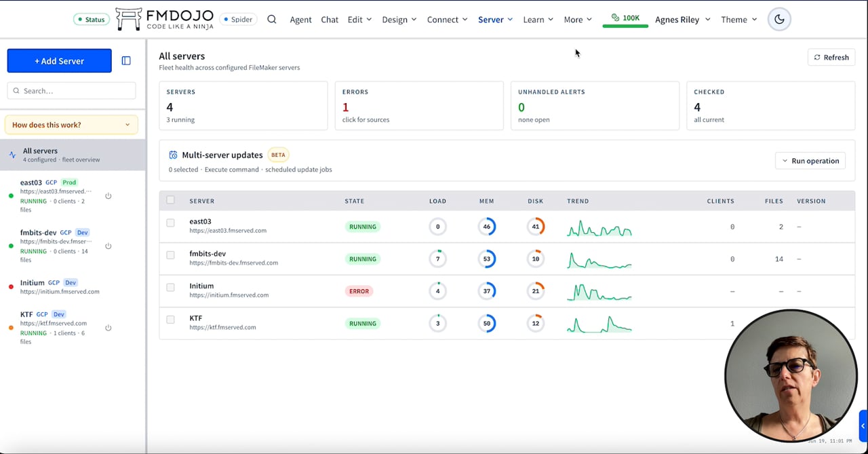The width and height of the screenshot is (868, 454).
Task: Click the power icon for east03 server
Action: [108, 196]
